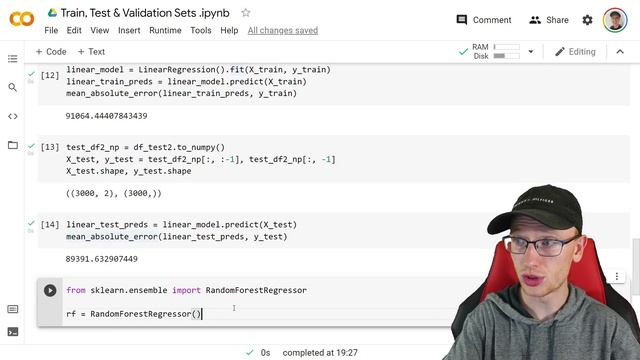Open the Tools menu
This screenshot has width=640, height=360.
pyautogui.click(x=200, y=31)
